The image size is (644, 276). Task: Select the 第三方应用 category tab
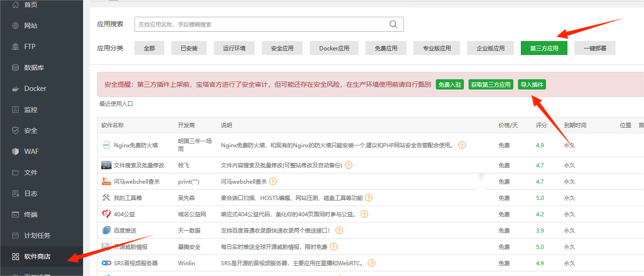coord(544,48)
